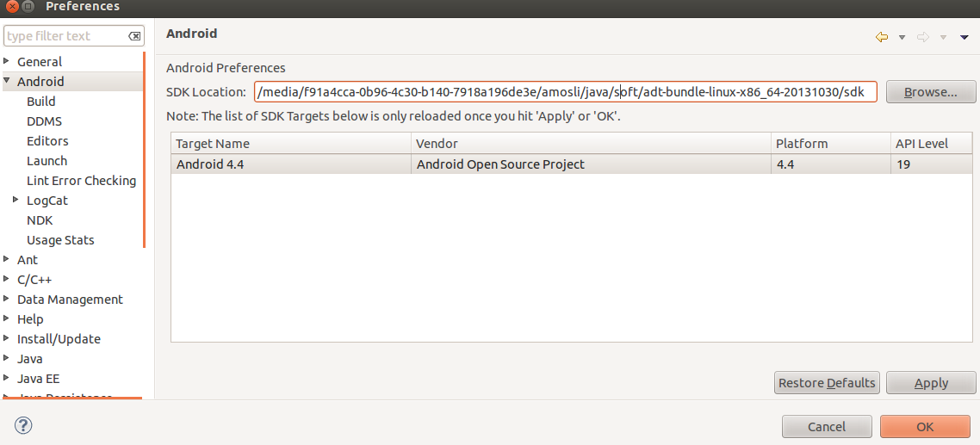Image resolution: width=980 pixels, height=445 pixels.
Task: Click in the SDK Location text field
Action: (565, 92)
